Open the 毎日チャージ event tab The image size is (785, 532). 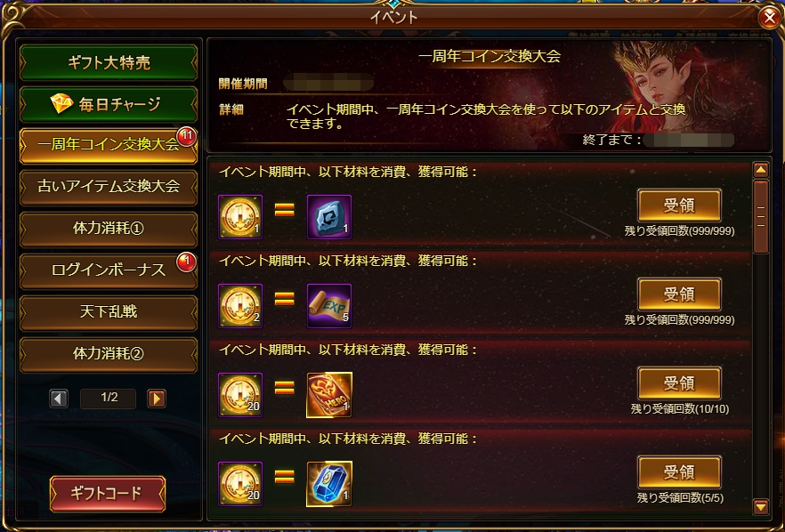109,104
